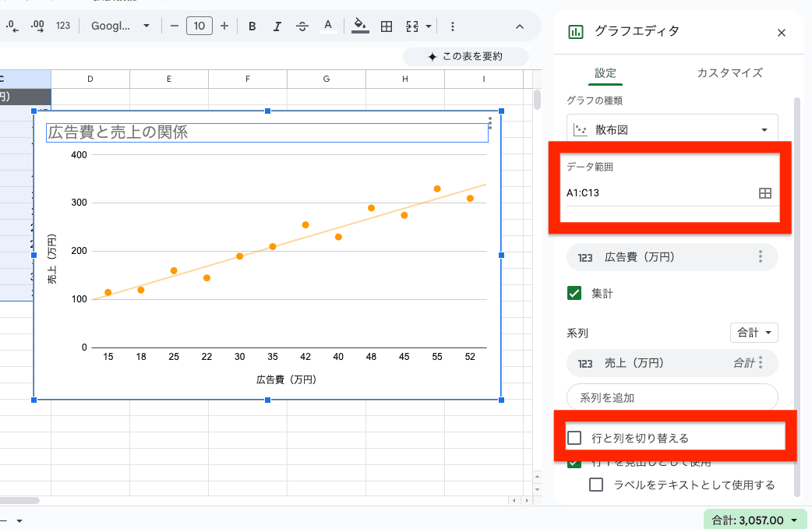Apply strikethrough formatting
Viewport: 812px width, 529px height.
pyautogui.click(x=302, y=26)
